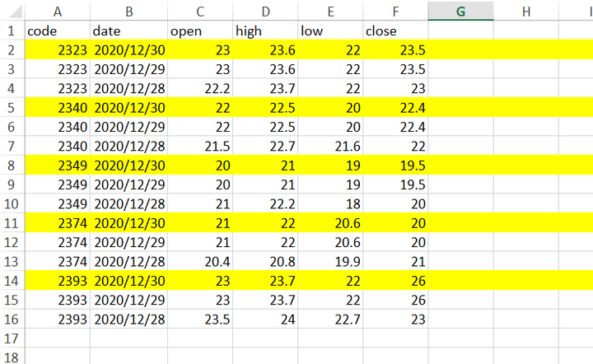Image resolution: width=593 pixels, height=364 pixels.
Task: Select low value 22.7 in row 16
Action: pyautogui.click(x=330, y=319)
